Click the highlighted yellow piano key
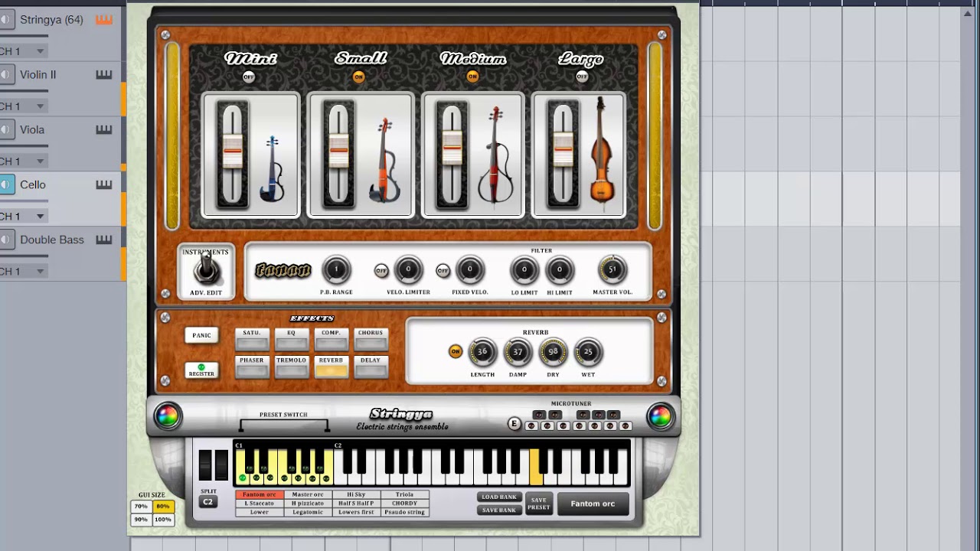 click(x=536, y=466)
